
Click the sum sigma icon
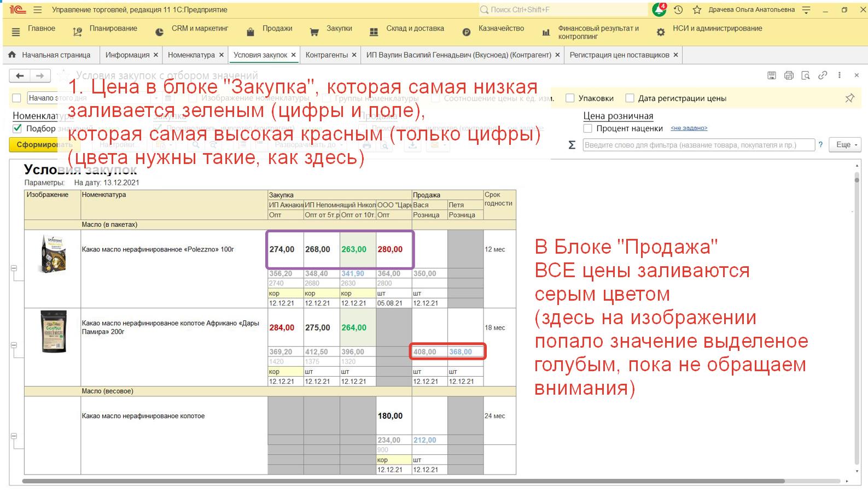pyautogui.click(x=572, y=145)
